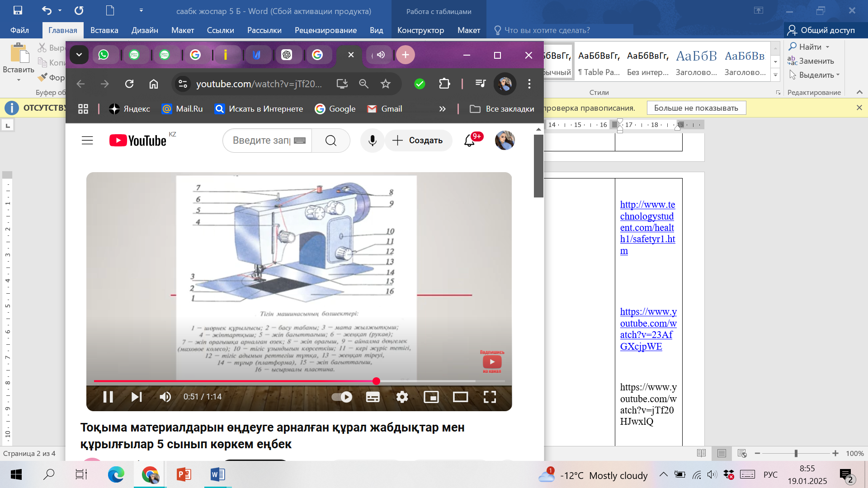Enable miniplayer mode
This screenshot has width=868, height=488.
click(x=431, y=397)
